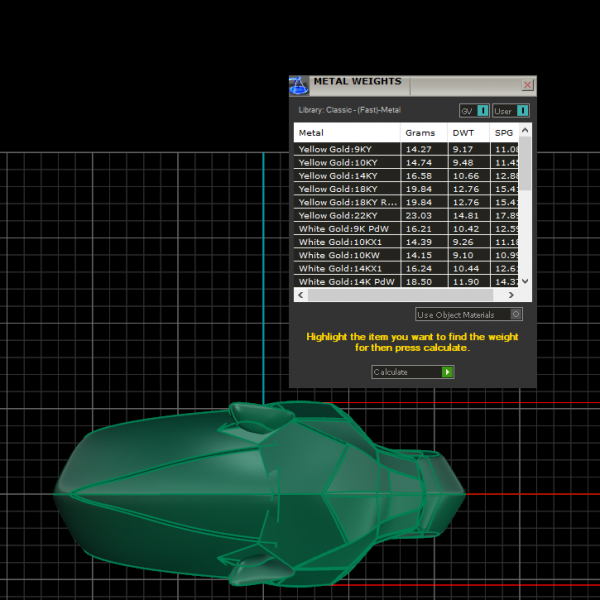Toggle the GV library switch
This screenshot has height=600, width=600.
pos(483,111)
